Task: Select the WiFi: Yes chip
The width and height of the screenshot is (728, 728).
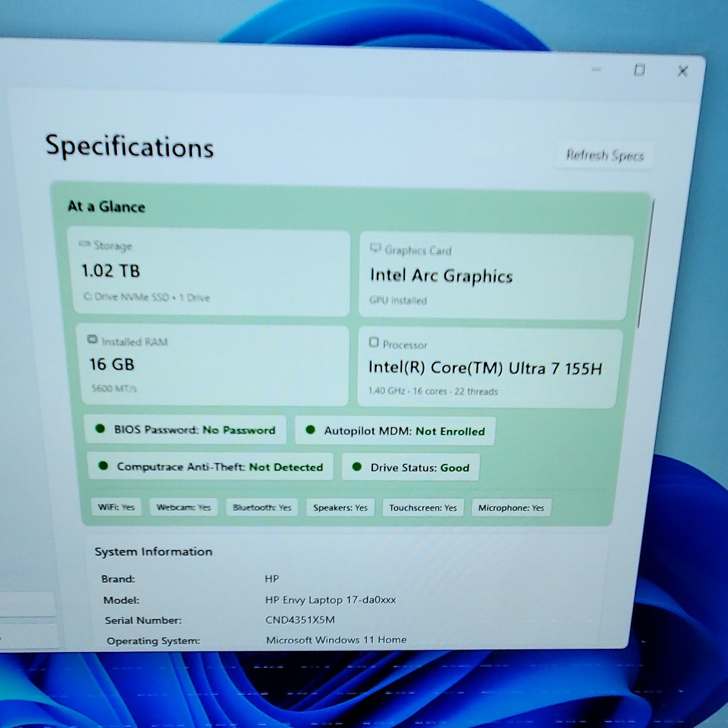Action: (116, 507)
